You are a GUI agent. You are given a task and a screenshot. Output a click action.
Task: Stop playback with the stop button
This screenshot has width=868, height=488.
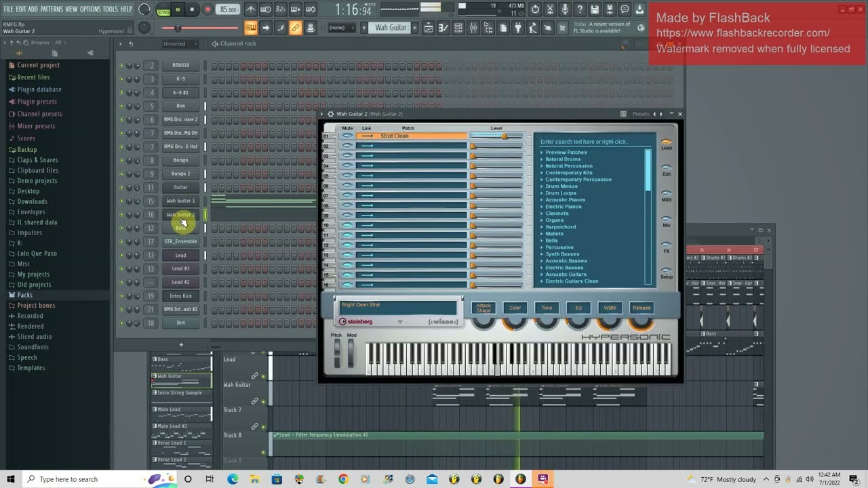[192, 9]
